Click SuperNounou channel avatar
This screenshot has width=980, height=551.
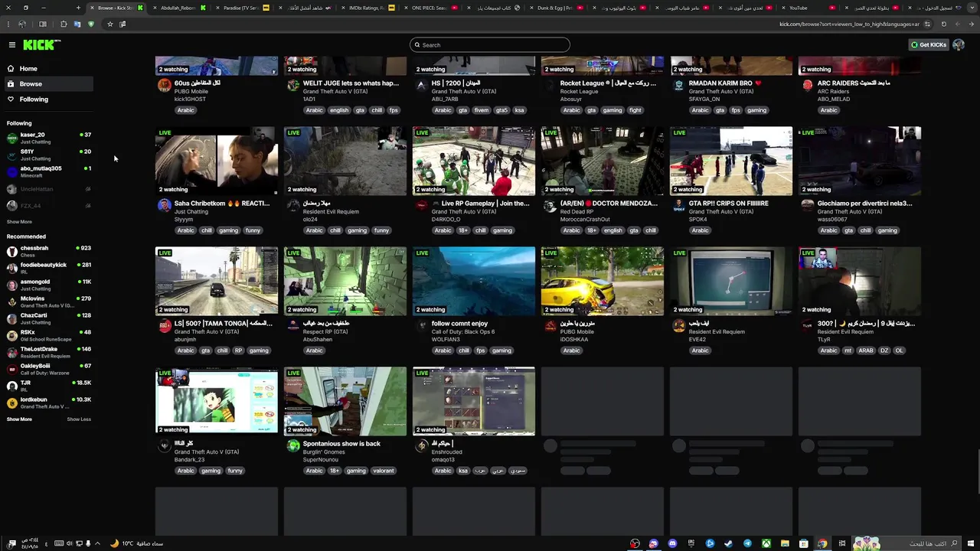click(293, 445)
